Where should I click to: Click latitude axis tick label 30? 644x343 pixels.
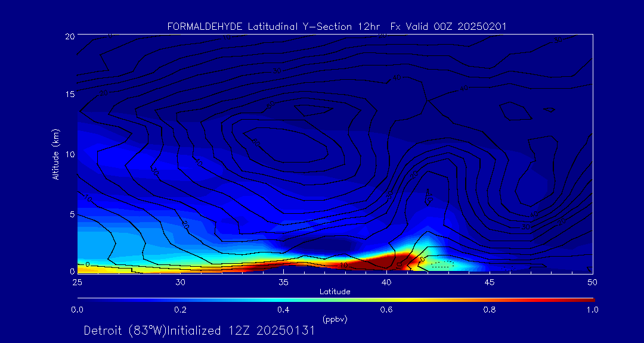[180, 282]
